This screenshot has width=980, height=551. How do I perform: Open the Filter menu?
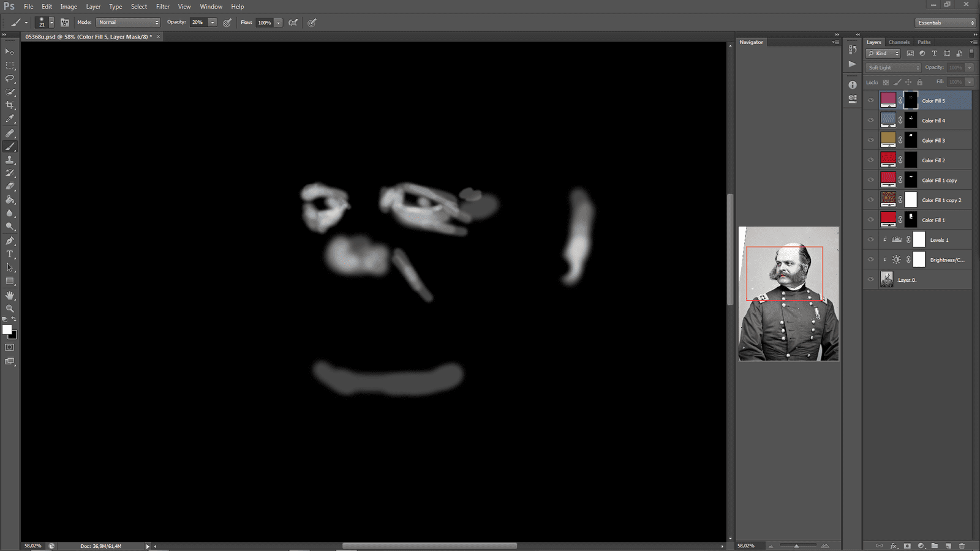coord(163,7)
